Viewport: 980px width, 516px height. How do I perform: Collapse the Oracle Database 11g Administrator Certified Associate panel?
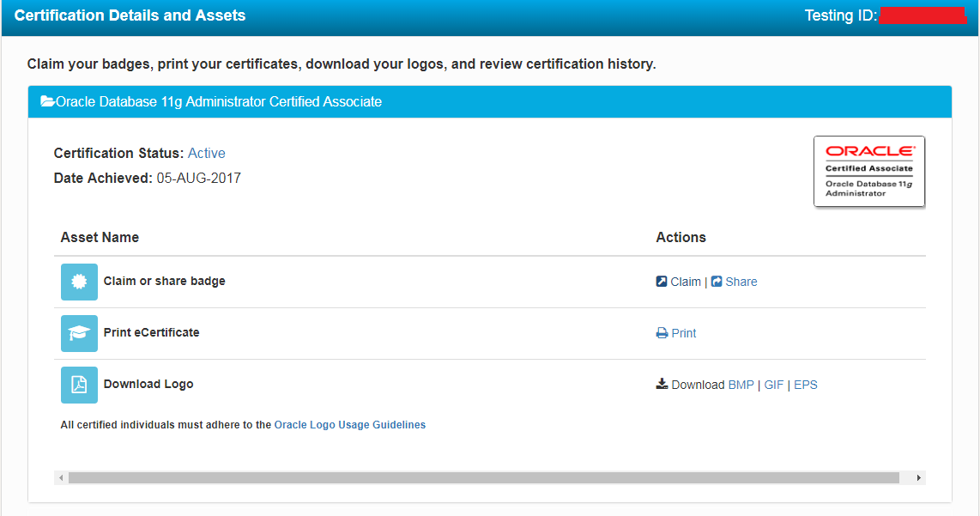[489, 102]
